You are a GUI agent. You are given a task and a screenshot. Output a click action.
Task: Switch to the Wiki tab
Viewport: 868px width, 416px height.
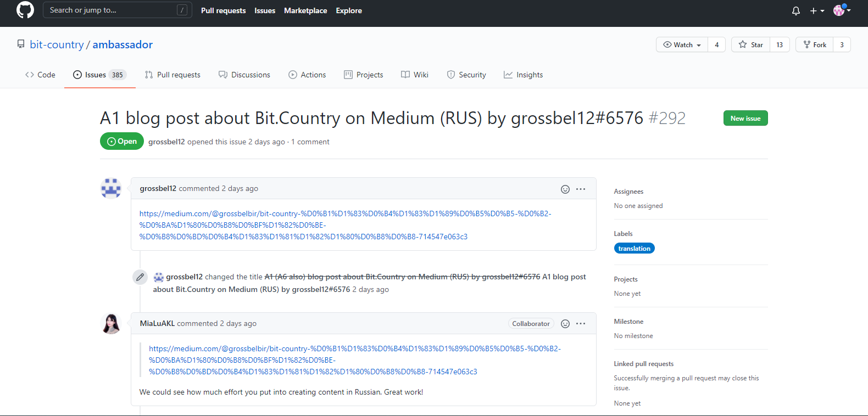[x=415, y=75]
